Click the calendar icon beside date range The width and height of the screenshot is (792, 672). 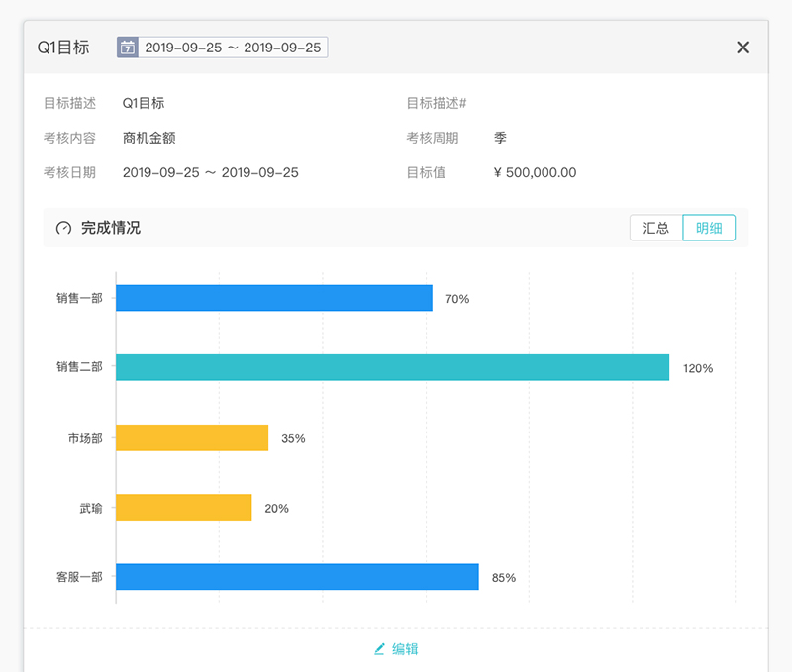click(127, 48)
